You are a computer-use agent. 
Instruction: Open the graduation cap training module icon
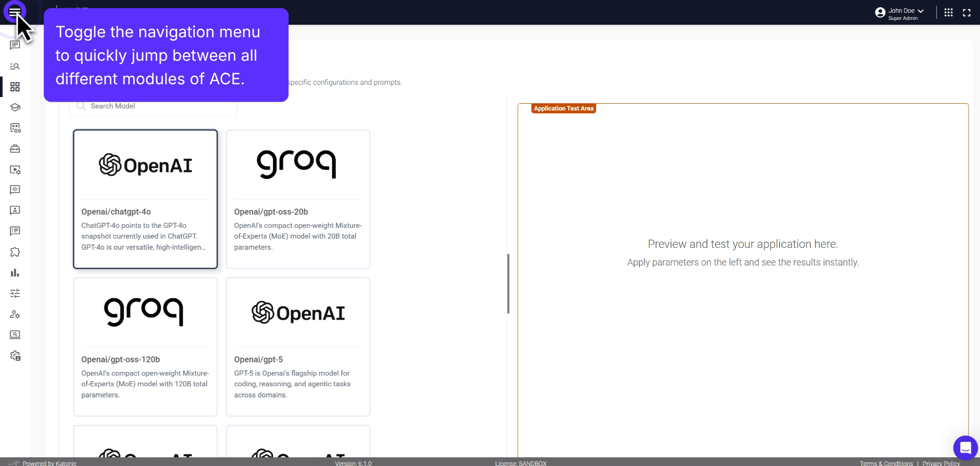(15, 108)
